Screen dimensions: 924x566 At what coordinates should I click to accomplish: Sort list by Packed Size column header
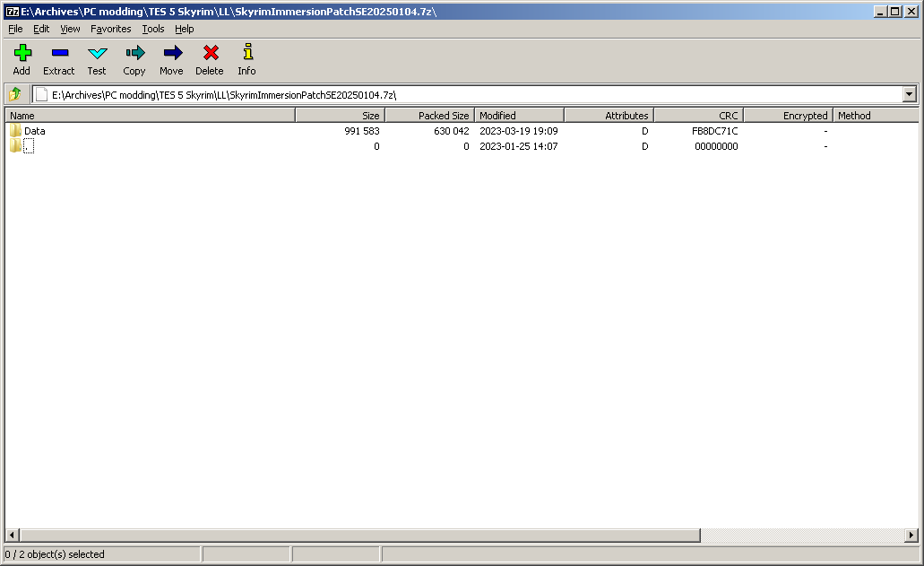(x=429, y=116)
